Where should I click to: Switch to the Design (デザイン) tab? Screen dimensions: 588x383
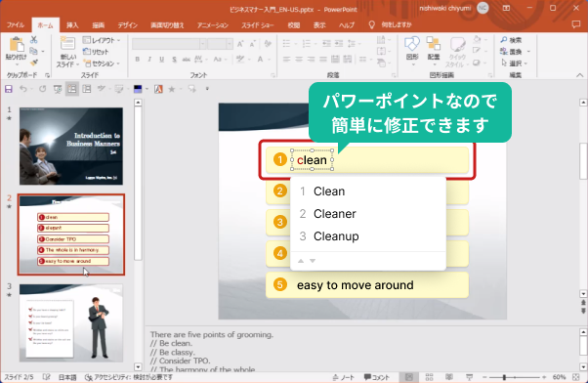click(128, 24)
